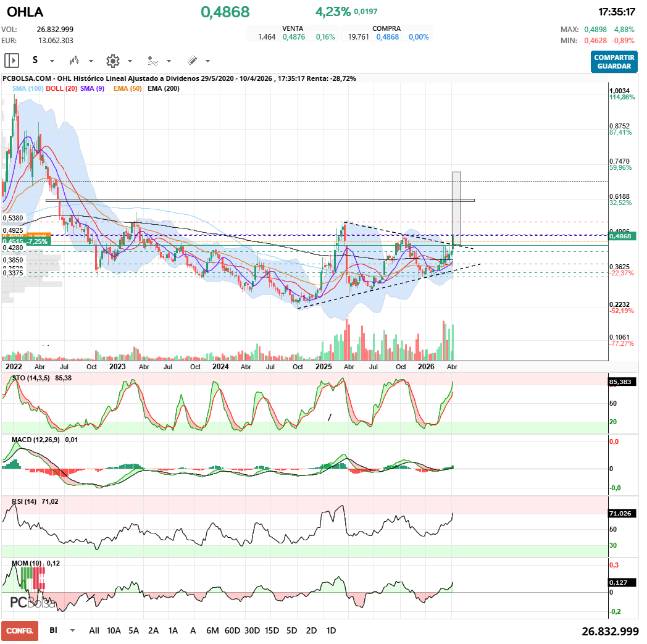Expand the settings dropdown arrow
The width and height of the screenshot is (647, 644).
[x=130, y=61]
